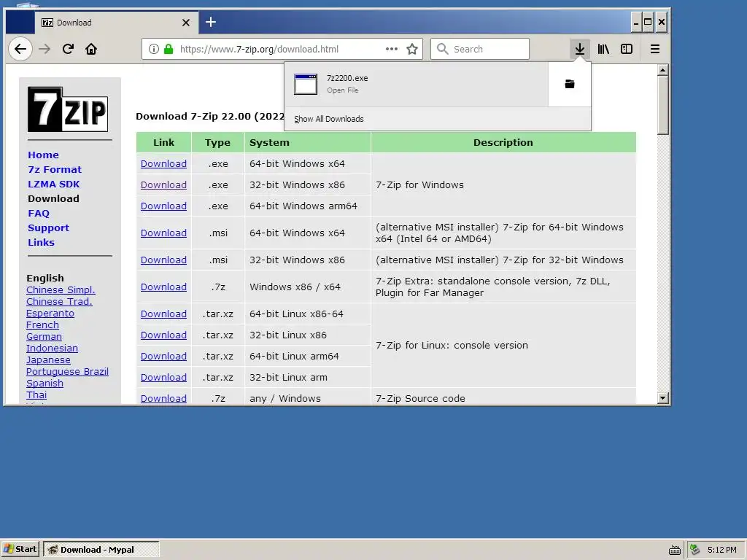Click the 5:12 PM system clock
Screen dimensions: 747x560
pyautogui.click(x=721, y=550)
